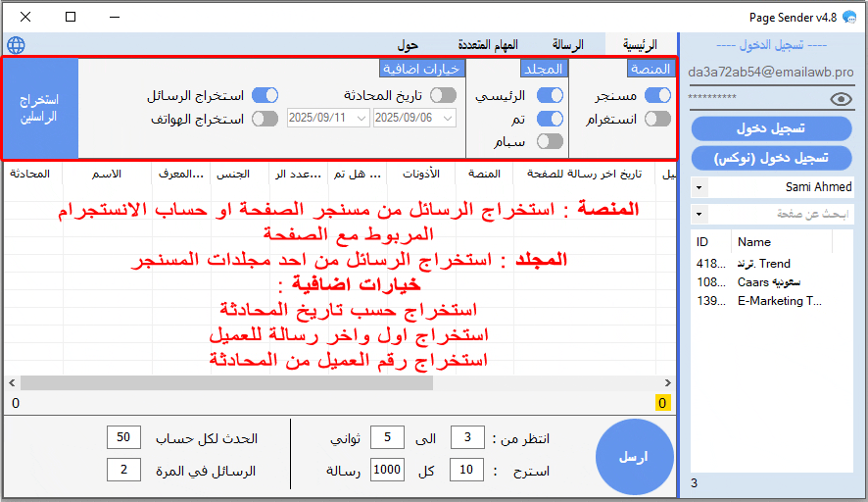This screenshot has width=868, height=502.
Task: Click the yellow 0 counter
Action: pos(662,403)
